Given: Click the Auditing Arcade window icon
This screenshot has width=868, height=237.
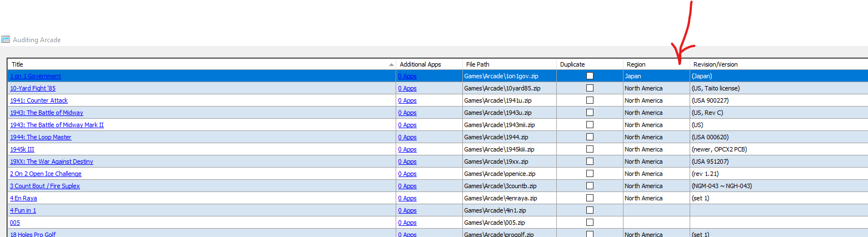Looking at the screenshot, I should click(x=6, y=40).
